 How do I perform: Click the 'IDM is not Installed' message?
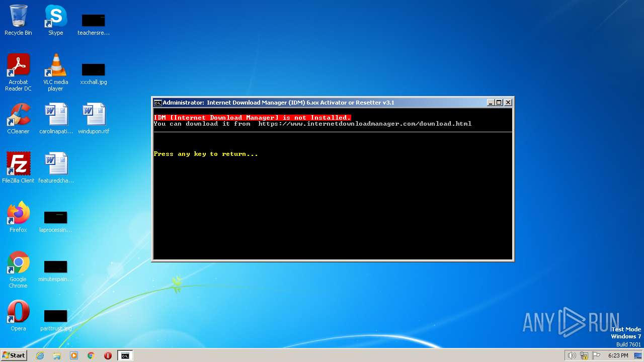pos(252,118)
